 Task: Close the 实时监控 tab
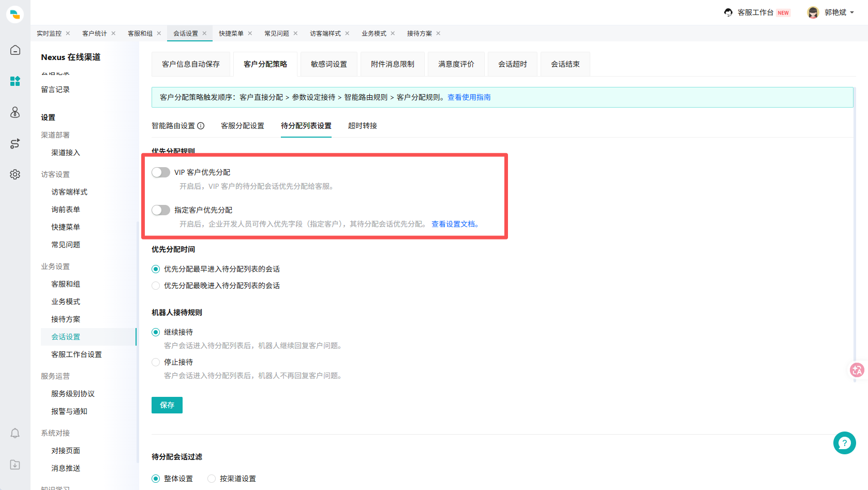click(x=68, y=33)
